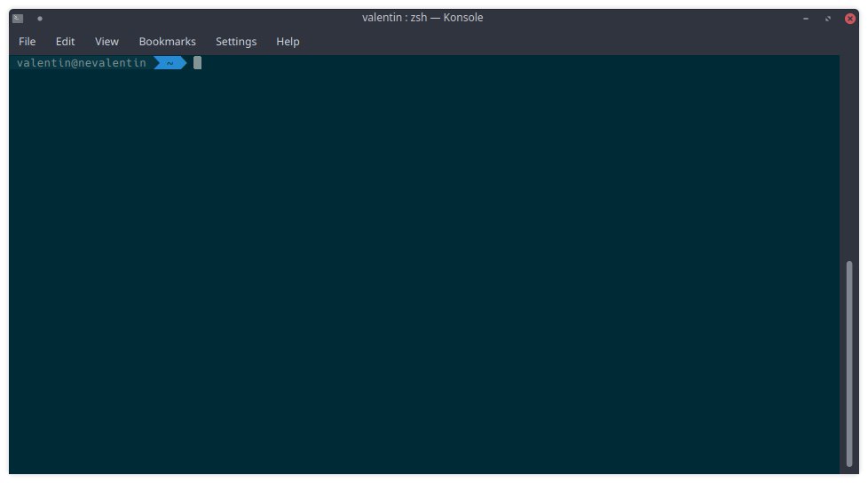Open the File menu
This screenshot has height=483, width=868.
[27, 42]
